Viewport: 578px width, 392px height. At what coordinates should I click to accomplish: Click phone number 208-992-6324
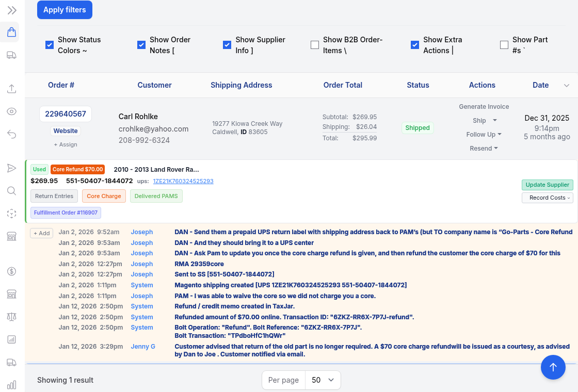pos(144,140)
